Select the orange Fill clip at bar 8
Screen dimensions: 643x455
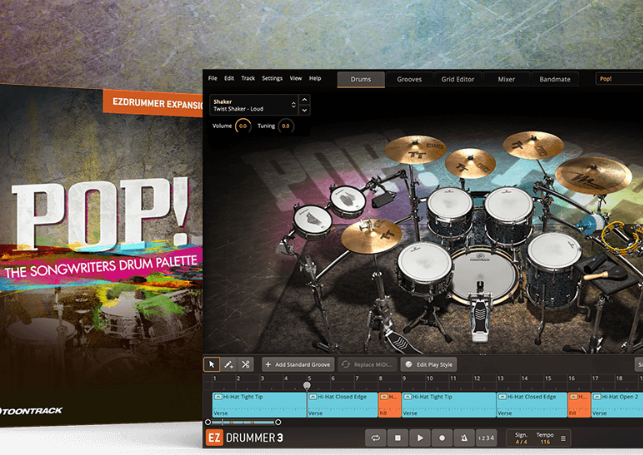pyautogui.click(x=390, y=405)
